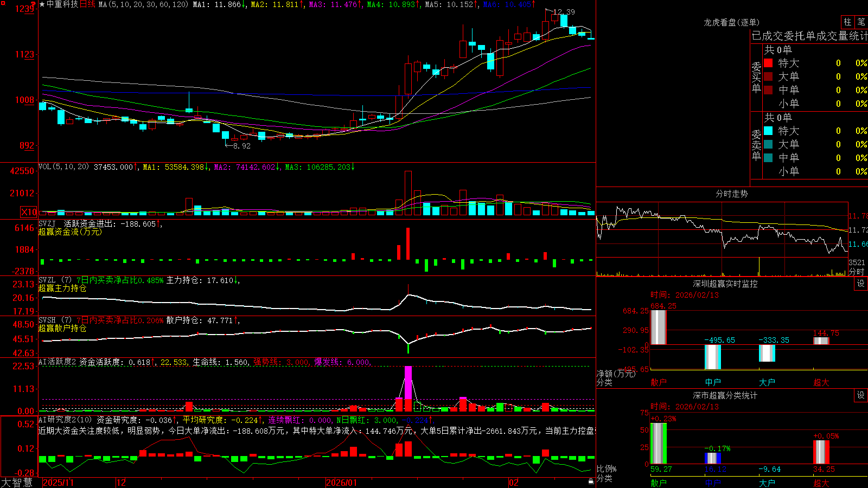Viewport: 868px width, 488px height.
Task: Click the X10 volume scale box
Action: 29,212
